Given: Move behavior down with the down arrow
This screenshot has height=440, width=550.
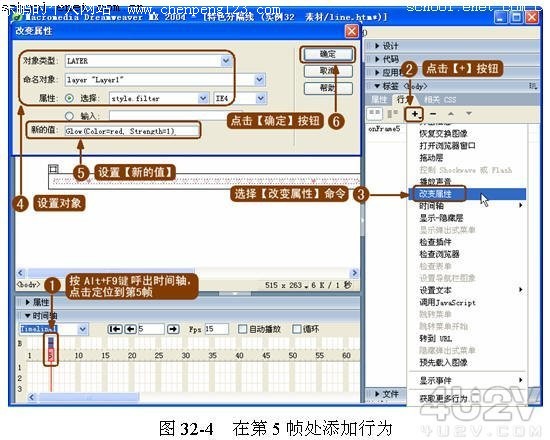Looking at the screenshot, I should pyautogui.click(x=469, y=114).
